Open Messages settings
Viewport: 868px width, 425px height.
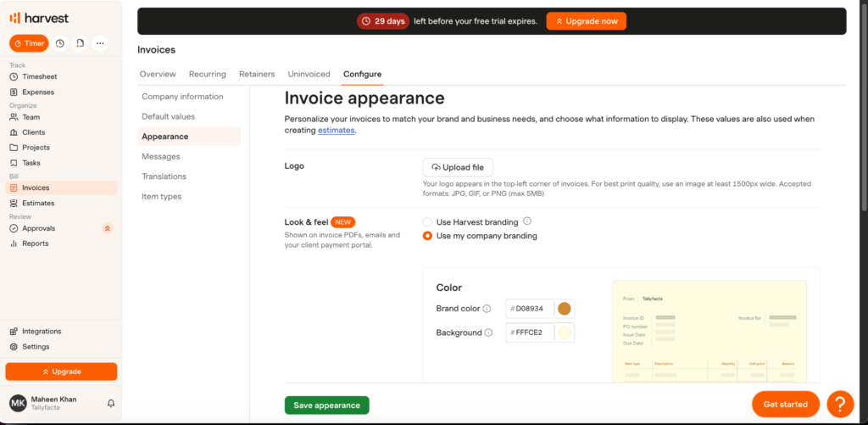tap(189, 156)
